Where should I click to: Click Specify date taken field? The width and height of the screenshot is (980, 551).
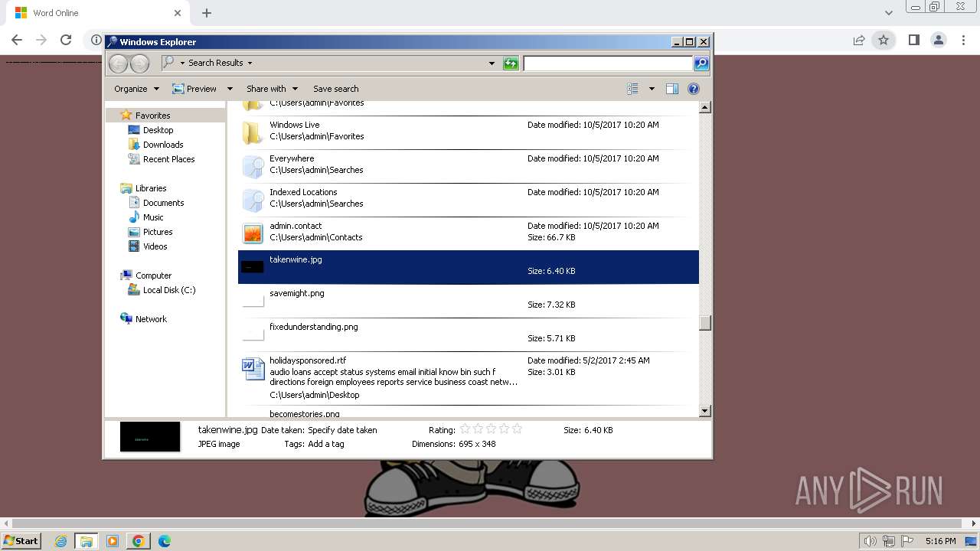[342, 430]
